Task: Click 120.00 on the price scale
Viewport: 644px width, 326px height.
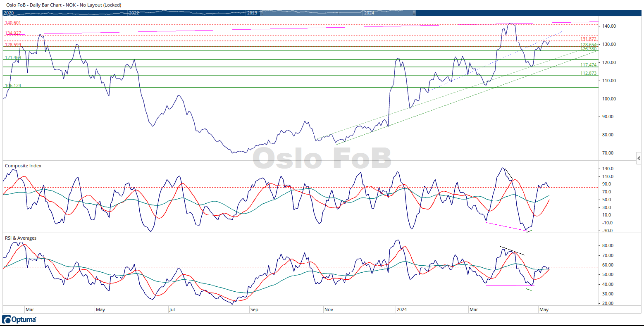Action: [x=609, y=62]
